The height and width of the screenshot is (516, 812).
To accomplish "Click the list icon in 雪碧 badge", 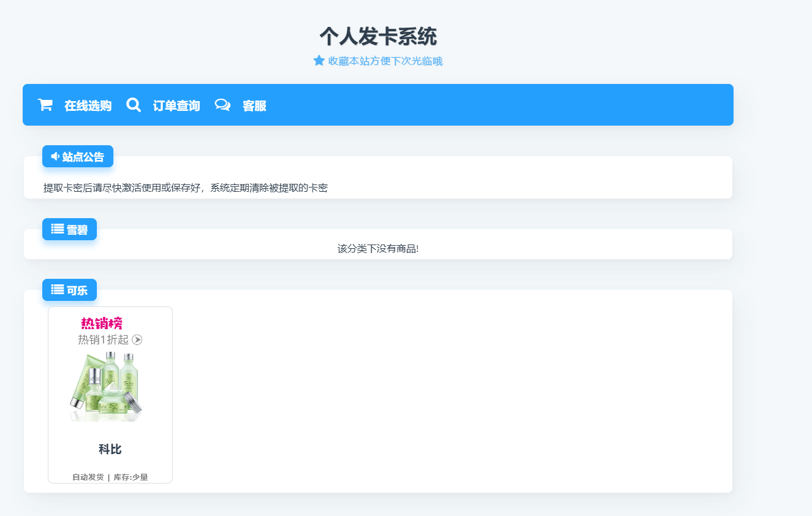I will tap(58, 229).
